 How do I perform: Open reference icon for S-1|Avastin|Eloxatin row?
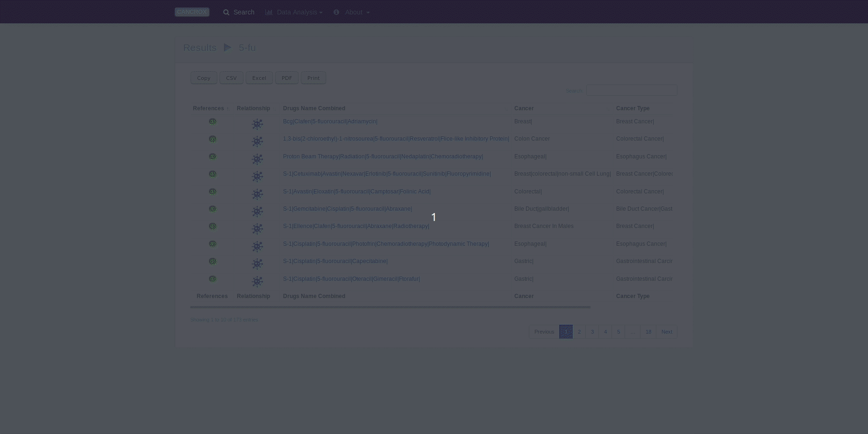point(213,192)
